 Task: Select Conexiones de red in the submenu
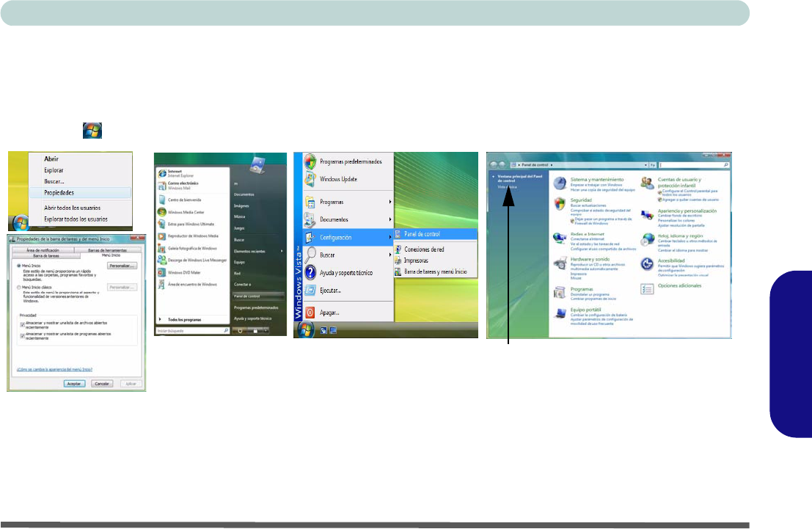[436, 249]
